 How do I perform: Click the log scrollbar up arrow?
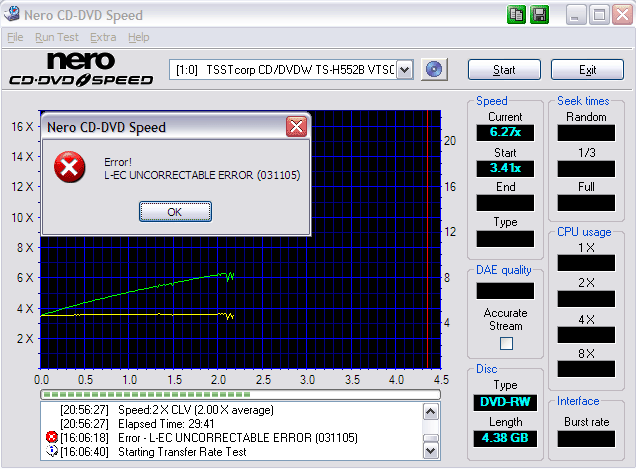[x=431, y=412]
